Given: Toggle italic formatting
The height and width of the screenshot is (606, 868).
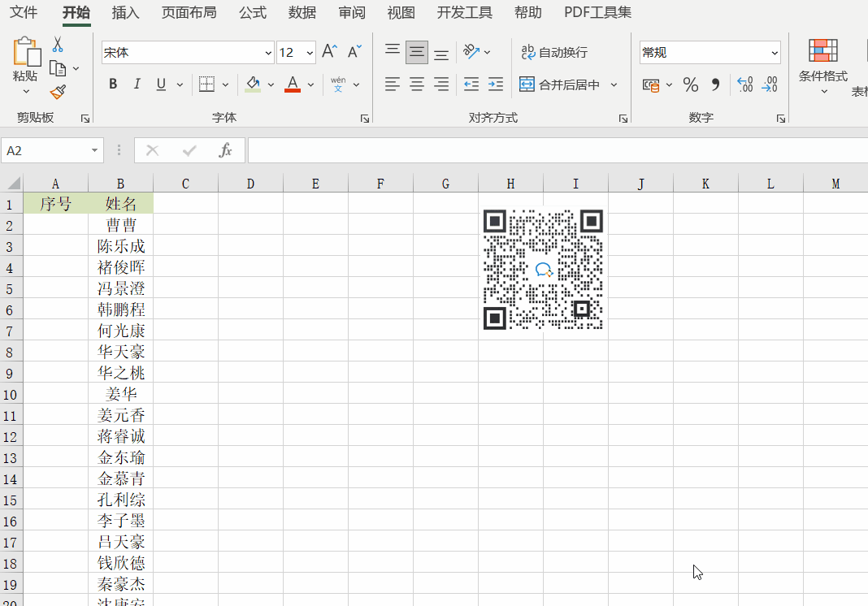Looking at the screenshot, I should click(x=137, y=84).
